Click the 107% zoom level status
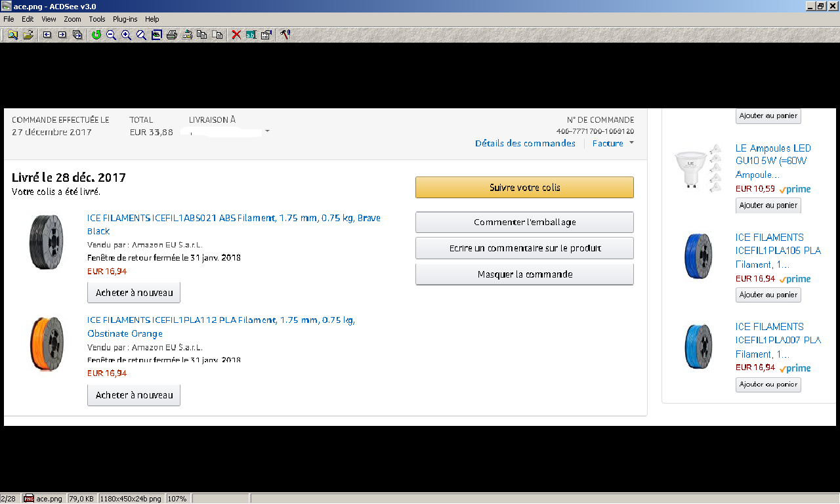 click(x=177, y=499)
